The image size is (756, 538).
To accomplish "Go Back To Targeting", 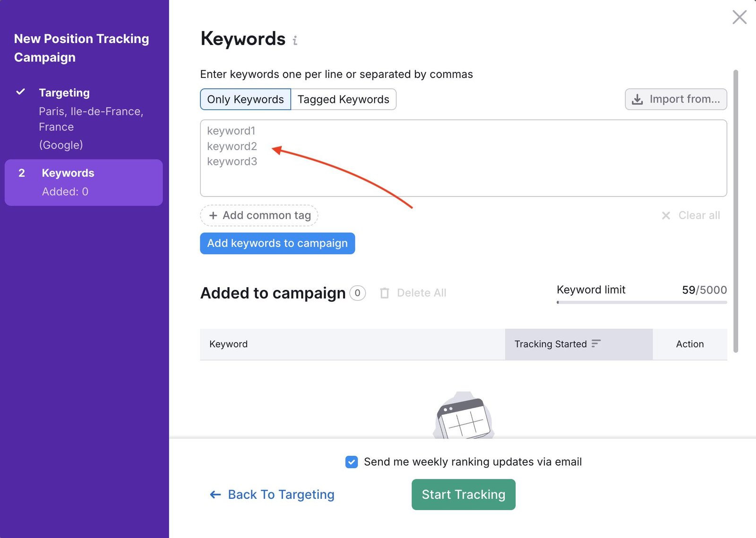I will point(272,495).
